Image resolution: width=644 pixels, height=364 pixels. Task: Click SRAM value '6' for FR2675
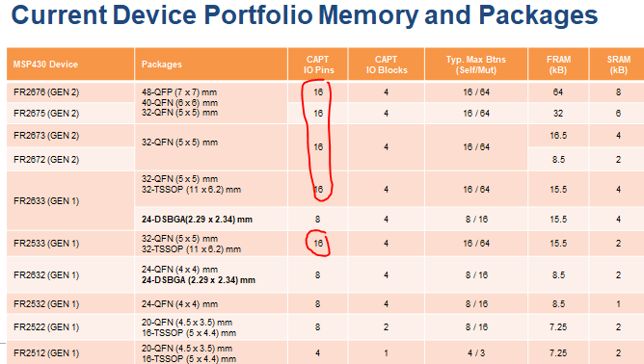coord(618,114)
